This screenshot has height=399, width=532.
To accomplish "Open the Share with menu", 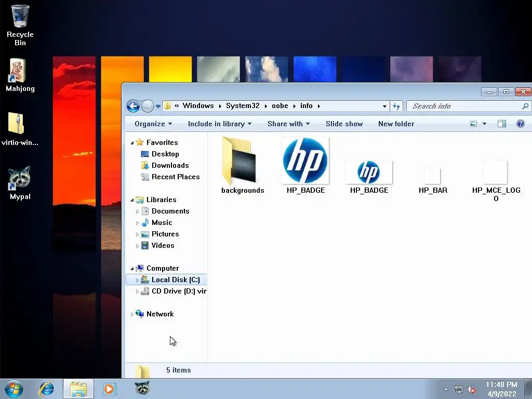I will [288, 124].
